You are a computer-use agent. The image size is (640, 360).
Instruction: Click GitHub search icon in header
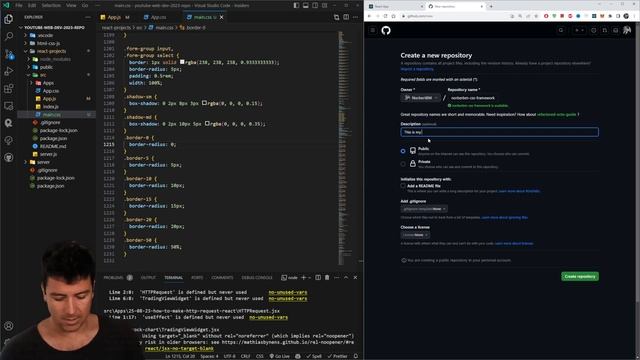tap(561, 30)
